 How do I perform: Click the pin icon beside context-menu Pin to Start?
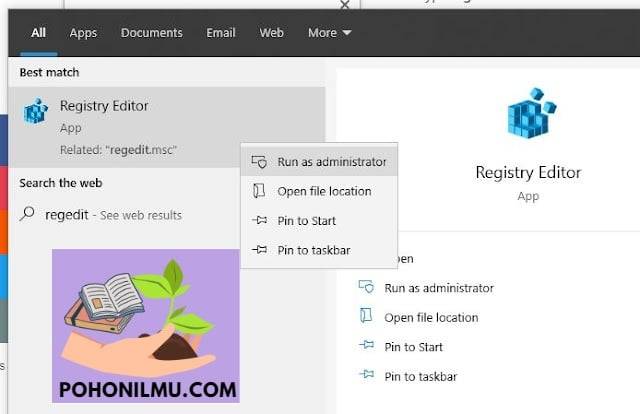[260, 220]
